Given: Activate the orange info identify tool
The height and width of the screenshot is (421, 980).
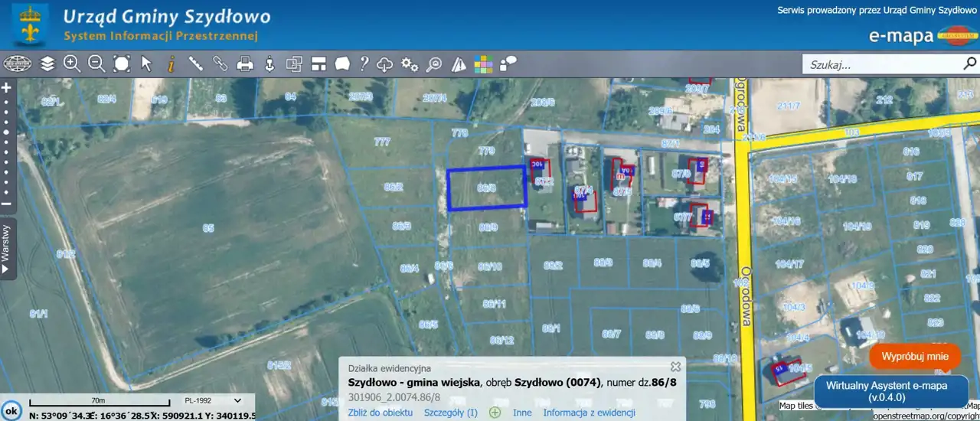Looking at the screenshot, I should tap(171, 64).
